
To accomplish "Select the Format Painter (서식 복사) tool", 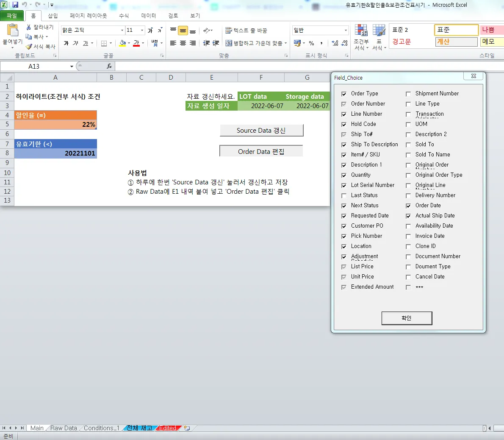I will (29, 47).
